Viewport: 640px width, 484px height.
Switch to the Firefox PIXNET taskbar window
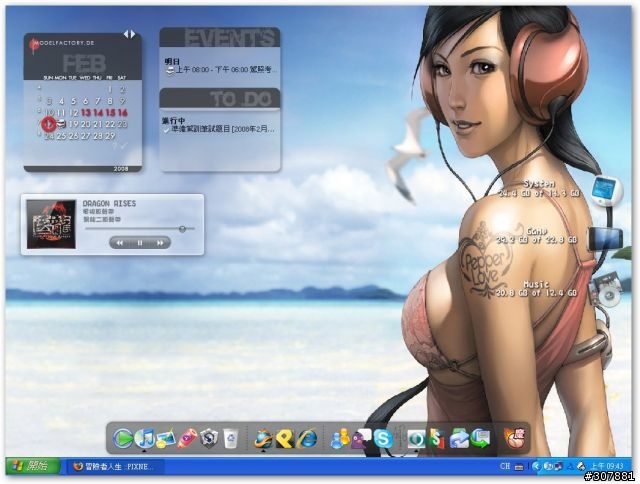116,466
